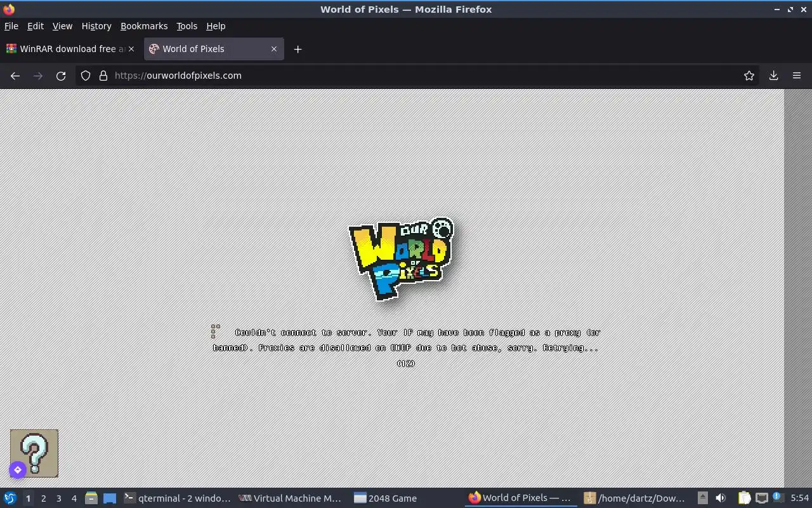Minimize the Firefox window
The image size is (812, 508).
(x=777, y=10)
